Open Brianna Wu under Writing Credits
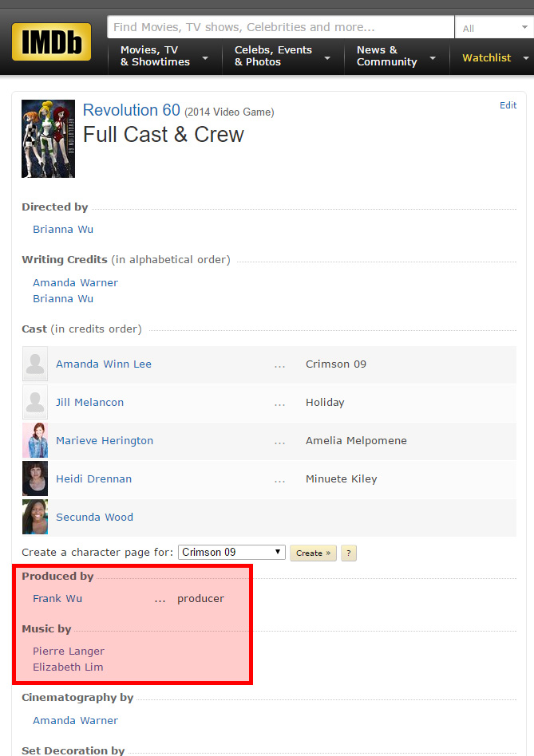534x756 pixels. pos(63,299)
